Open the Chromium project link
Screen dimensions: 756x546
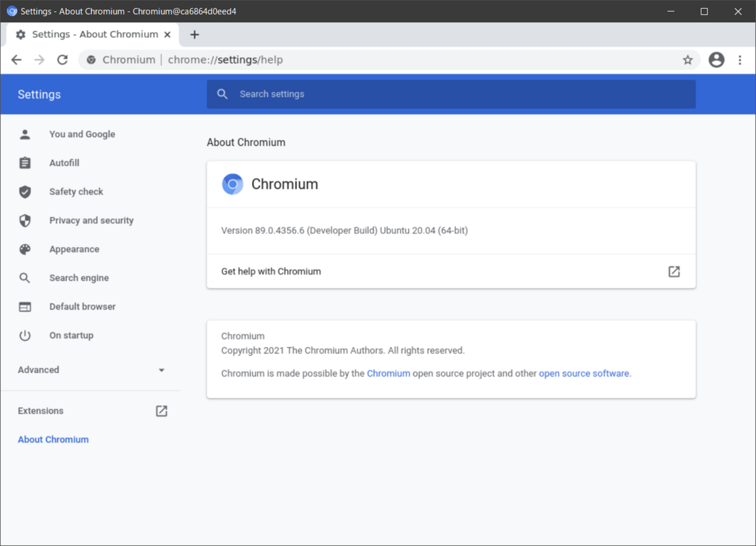pyautogui.click(x=388, y=373)
